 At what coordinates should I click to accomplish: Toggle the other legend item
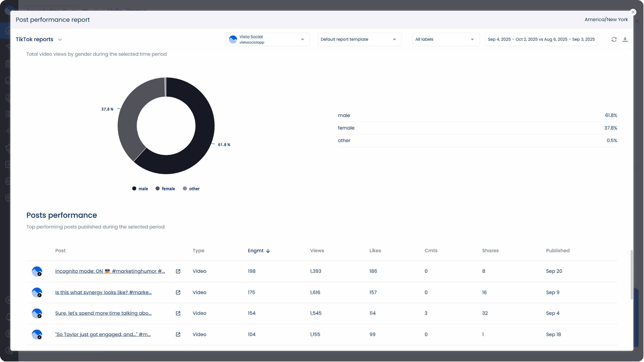coord(191,189)
